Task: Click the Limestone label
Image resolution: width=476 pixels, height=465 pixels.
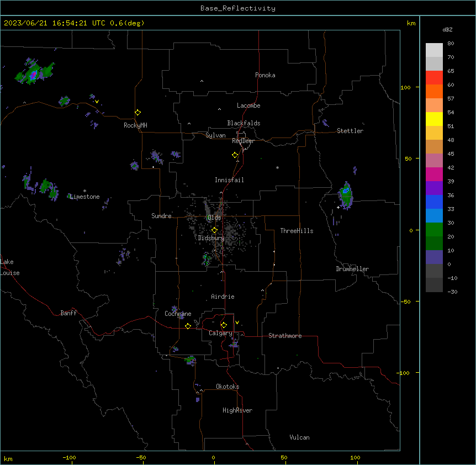Action: [x=84, y=197]
